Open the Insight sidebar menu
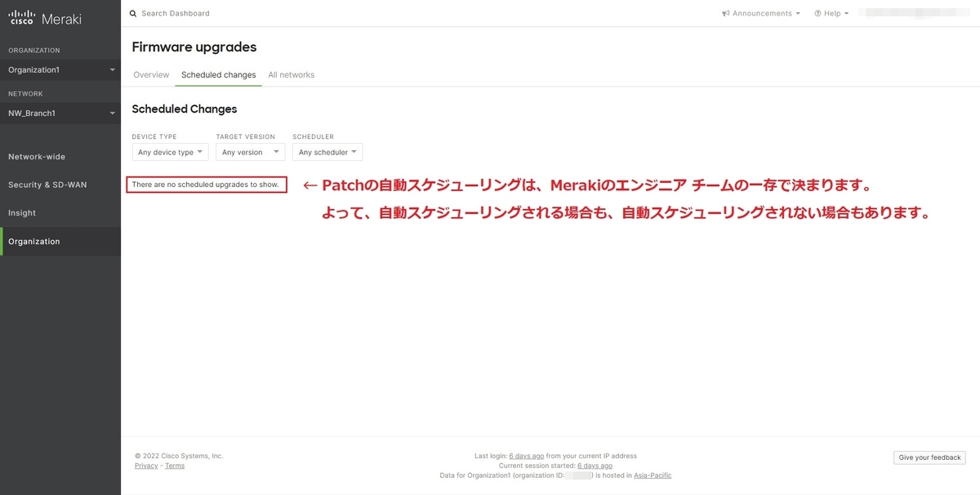This screenshot has height=495, width=980. (x=60, y=213)
